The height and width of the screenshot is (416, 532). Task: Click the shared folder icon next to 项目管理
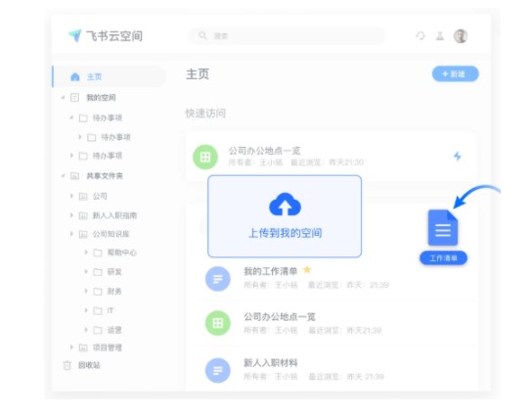pos(83,347)
